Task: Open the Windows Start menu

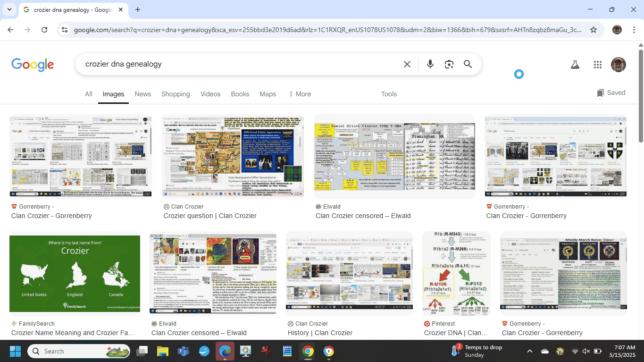Action: [x=15, y=351]
